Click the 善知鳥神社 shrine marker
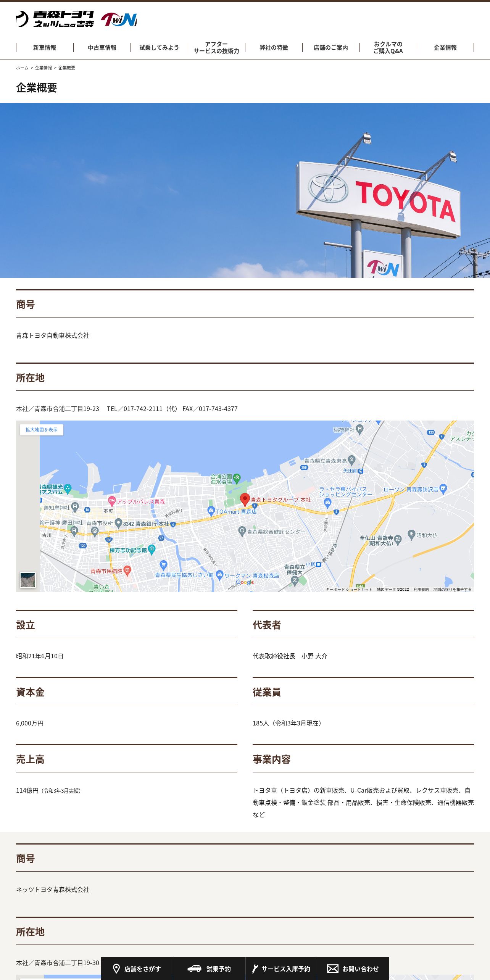The image size is (490, 980). [75, 507]
